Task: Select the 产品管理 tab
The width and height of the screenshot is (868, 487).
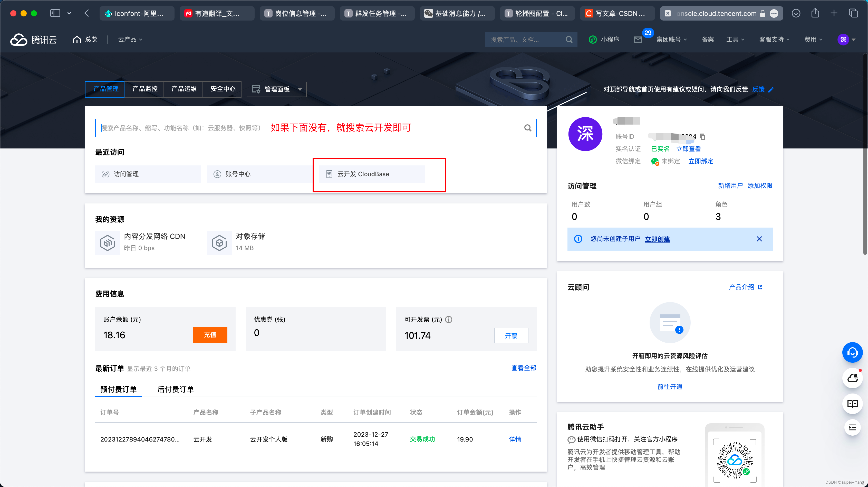Action: point(104,89)
